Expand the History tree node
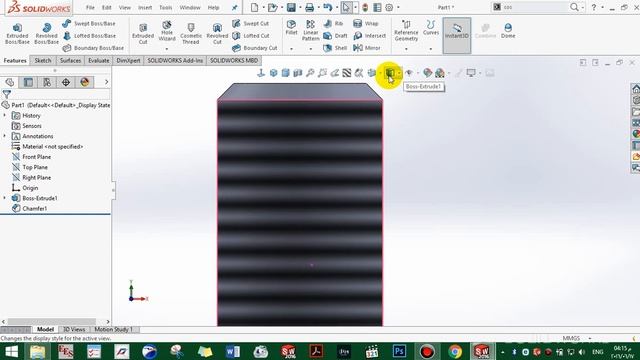Image resolution: width=640 pixels, height=360 pixels. pyautogui.click(x=5, y=116)
